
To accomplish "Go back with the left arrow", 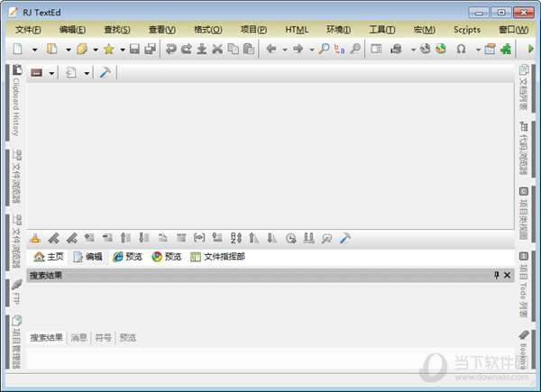I will tap(271, 49).
